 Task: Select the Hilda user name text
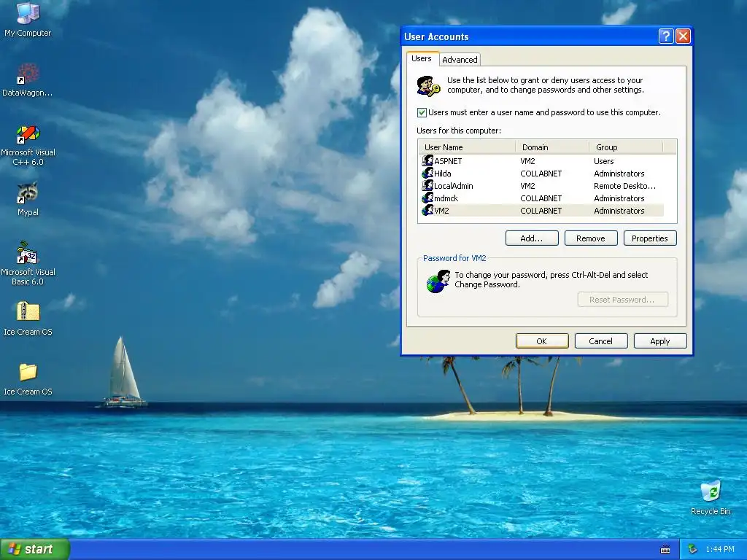click(x=443, y=174)
